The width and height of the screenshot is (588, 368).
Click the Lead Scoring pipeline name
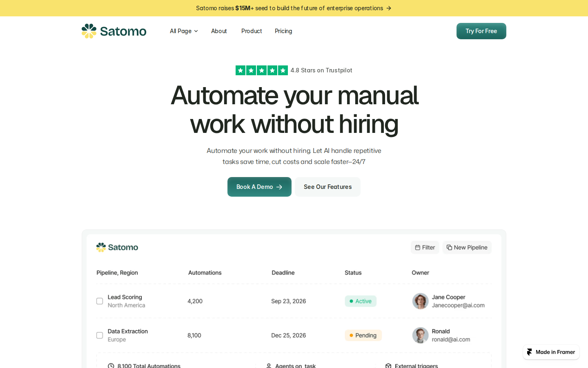click(125, 297)
